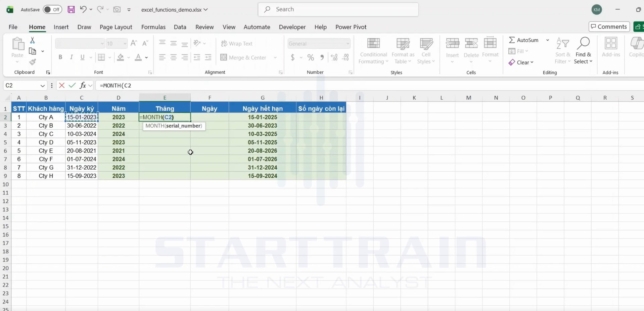Viewport: 644px width, 311px height.
Task: Expand the Name Box dropdown arrow
Action: (x=43, y=86)
